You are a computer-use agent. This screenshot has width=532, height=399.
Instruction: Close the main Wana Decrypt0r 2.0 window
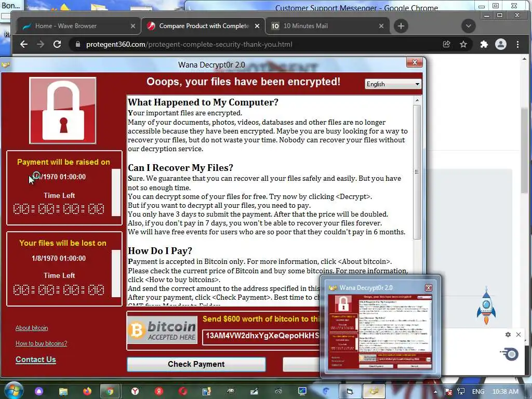pos(414,62)
